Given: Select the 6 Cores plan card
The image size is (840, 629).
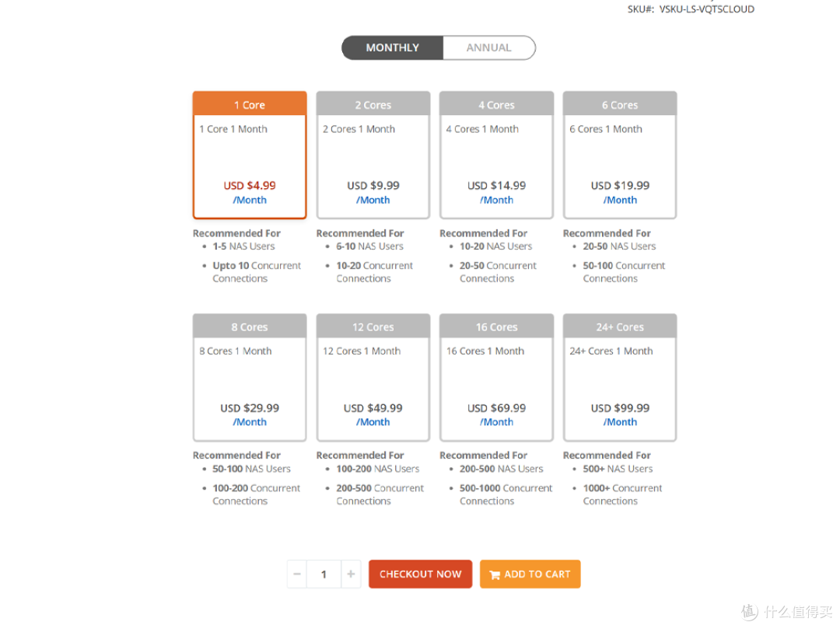Looking at the screenshot, I should [x=620, y=156].
